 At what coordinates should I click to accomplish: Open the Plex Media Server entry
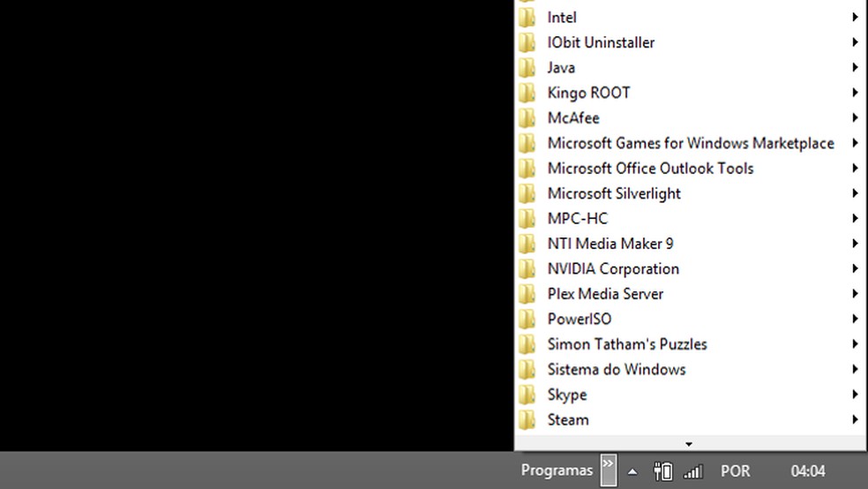691,294
